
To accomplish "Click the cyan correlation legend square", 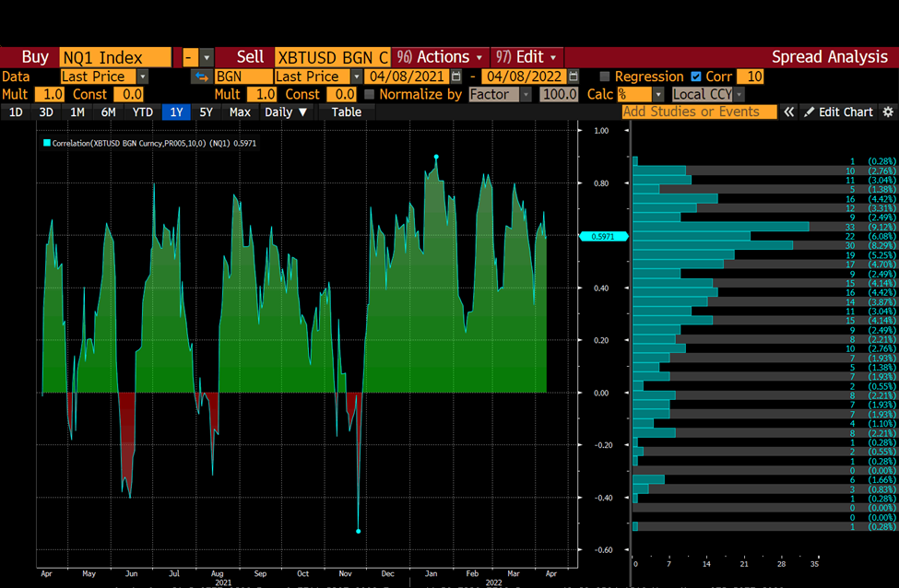I will click(x=47, y=143).
